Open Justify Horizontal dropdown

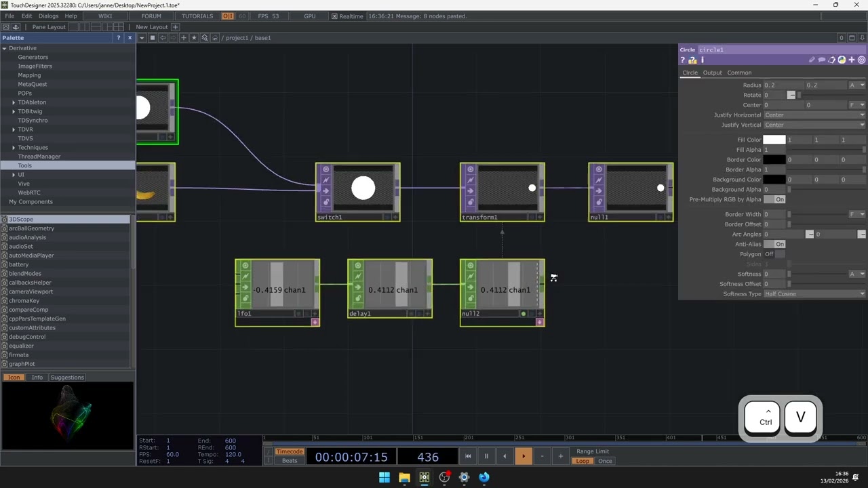coord(814,115)
